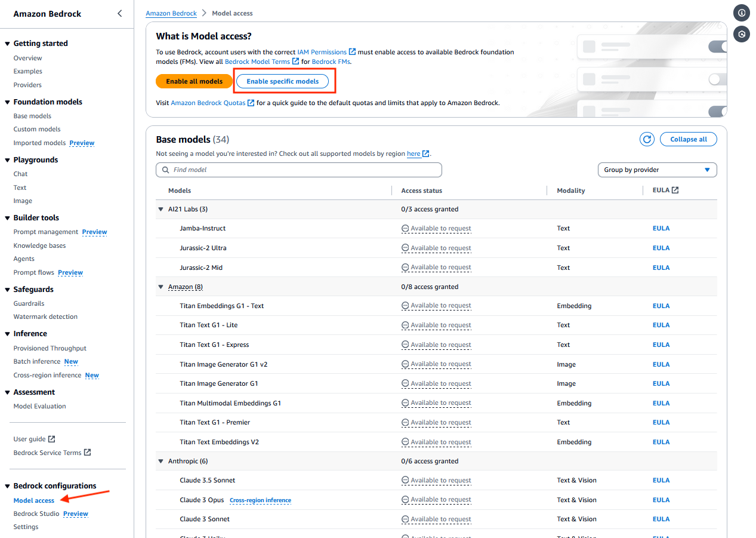Screen dimensions: 756x538
Task: Click the external link icon after Bedrock Model Terms
Action: 296,62
